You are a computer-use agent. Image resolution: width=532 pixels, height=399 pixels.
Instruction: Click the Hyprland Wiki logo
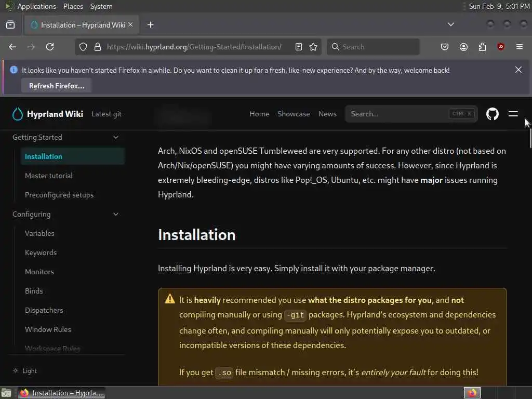(x=47, y=114)
